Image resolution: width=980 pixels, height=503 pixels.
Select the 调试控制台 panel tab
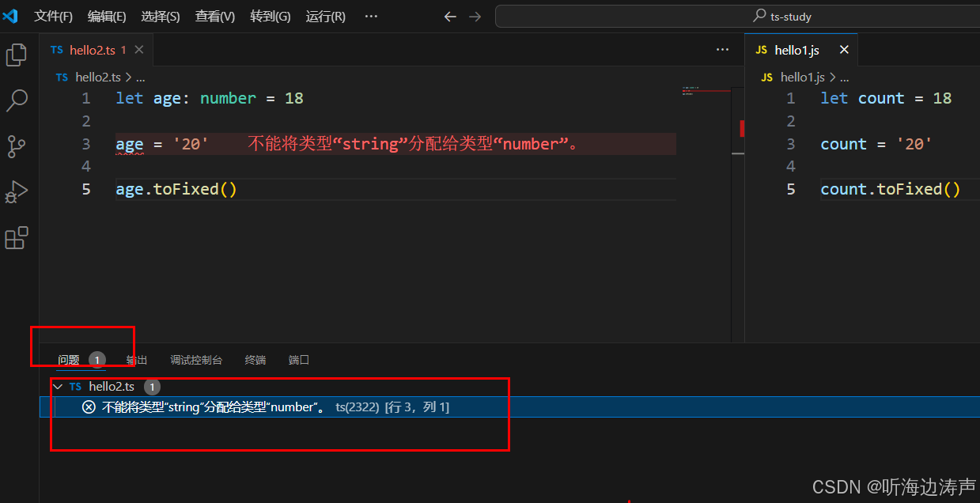pyautogui.click(x=195, y=359)
